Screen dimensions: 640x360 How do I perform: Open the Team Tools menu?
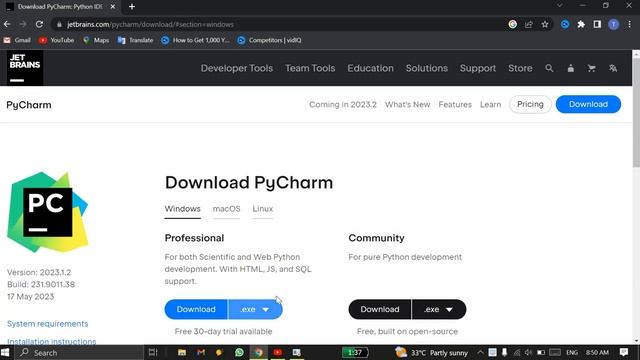coord(310,68)
